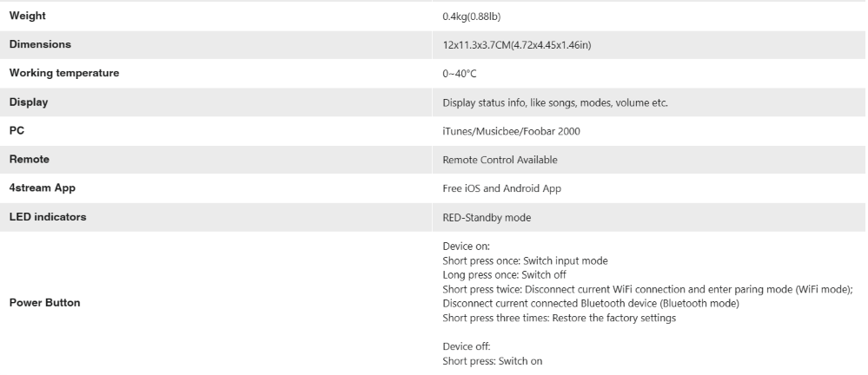
Task: Select the iTunes/Musicbee/Foobar 2000 text
Action: point(511,131)
